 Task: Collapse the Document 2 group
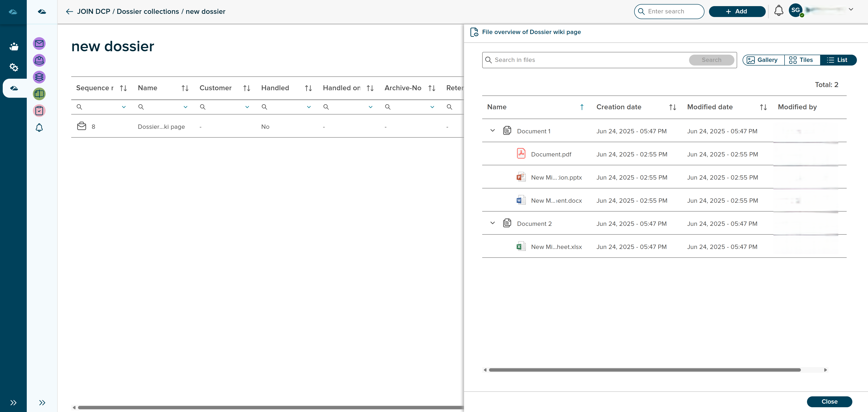coord(492,223)
